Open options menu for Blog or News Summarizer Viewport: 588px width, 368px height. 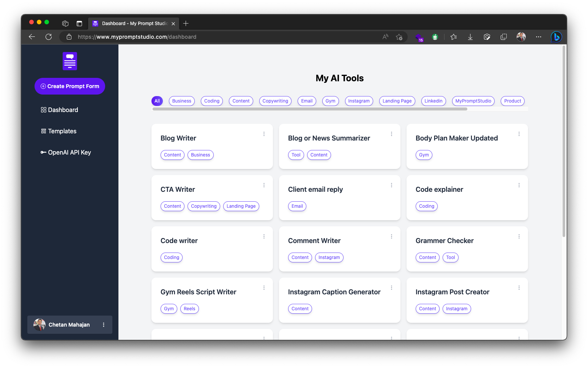(392, 134)
